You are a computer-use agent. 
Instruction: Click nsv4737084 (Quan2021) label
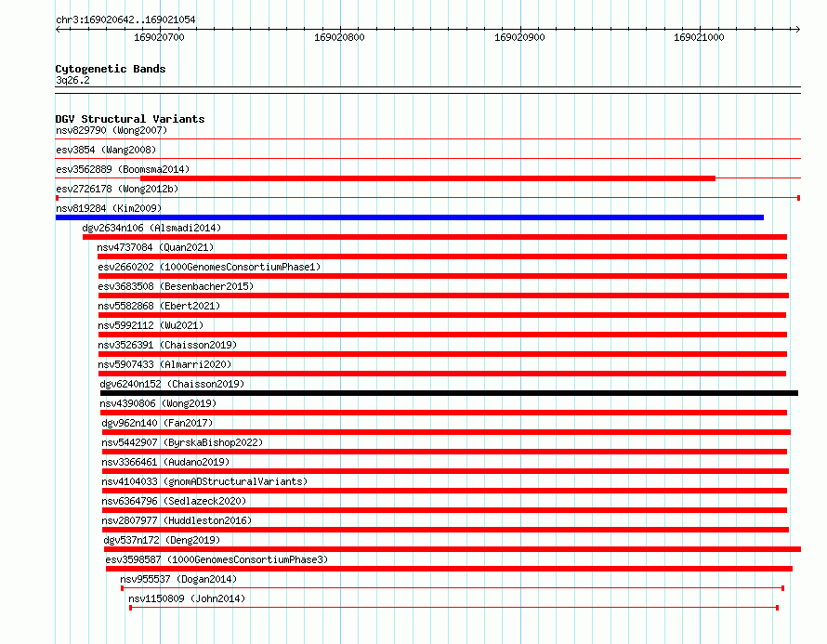[x=155, y=247]
